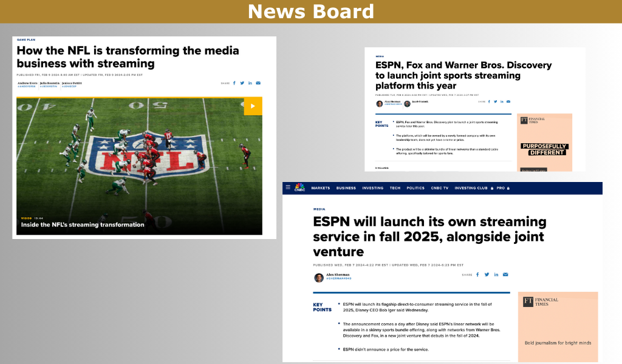This screenshot has height=364, width=622.
Task: Click the MEDIA label above the fall 2025 headline
Action: point(319,209)
